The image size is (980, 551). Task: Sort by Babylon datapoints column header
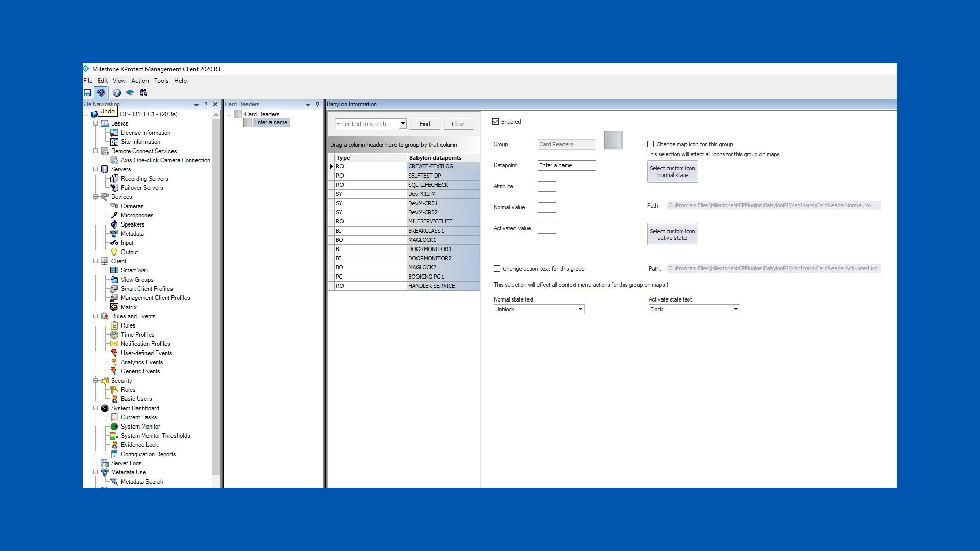(x=443, y=158)
